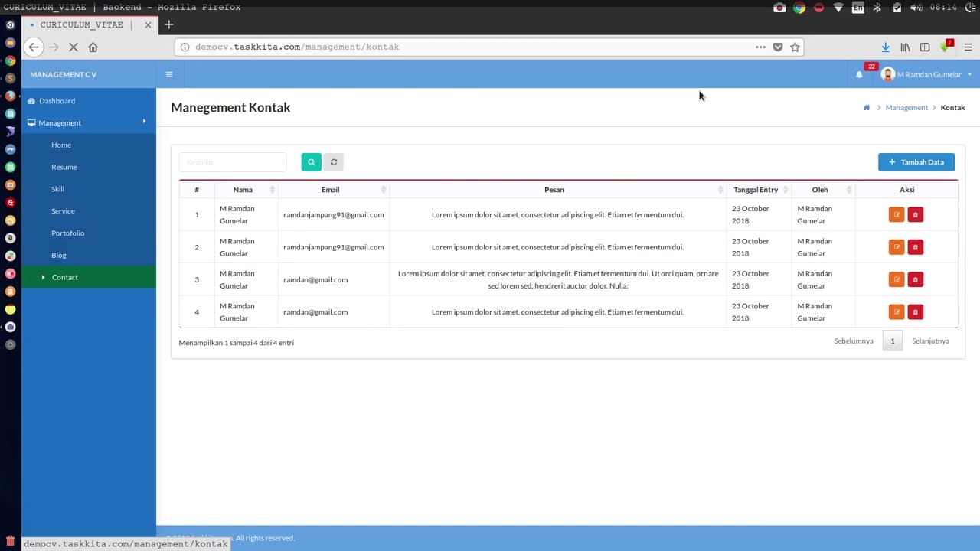Image resolution: width=980 pixels, height=551 pixels.
Task: Click the Tambah Data button
Action: click(x=916, y=161)
